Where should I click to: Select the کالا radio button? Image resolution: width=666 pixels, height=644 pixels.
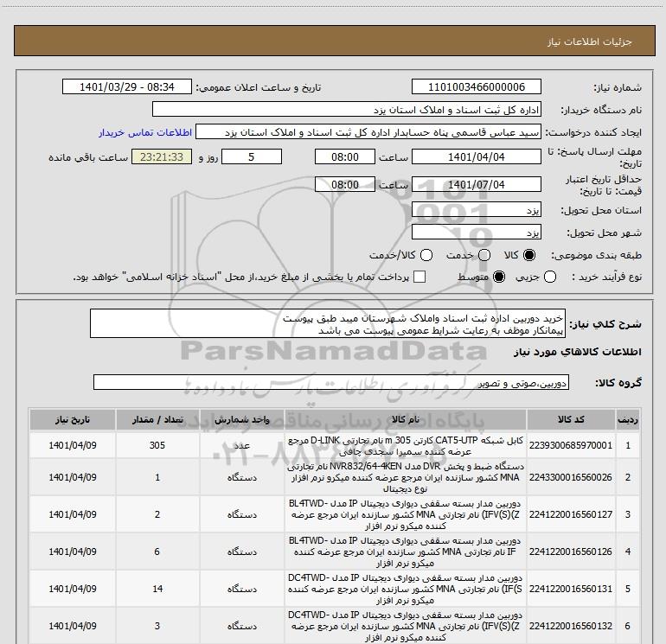click(x=529, y=255)
